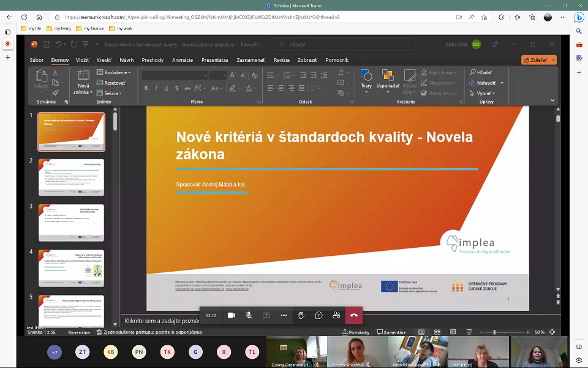
Task: Open more actions in call toolbar
Action: tap(284, 315)
